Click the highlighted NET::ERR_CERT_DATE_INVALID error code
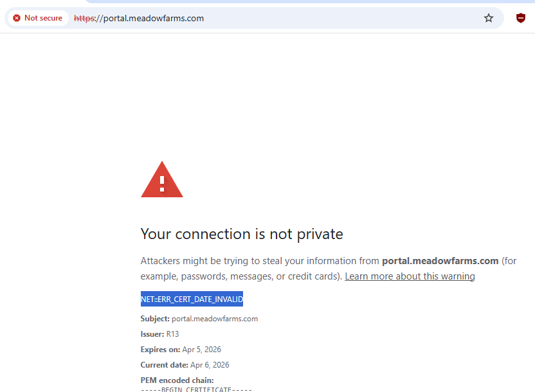Screen dimensions: 535x392 point(192,299)
